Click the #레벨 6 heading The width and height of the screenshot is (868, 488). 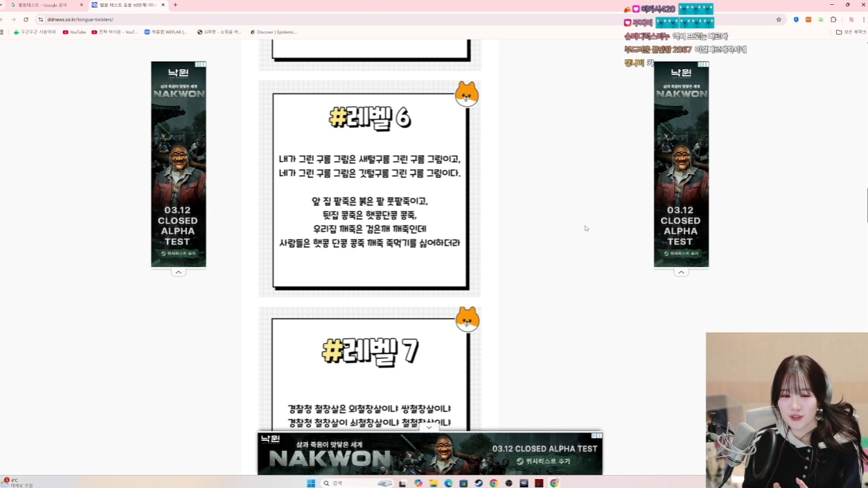tap(370, 119)
